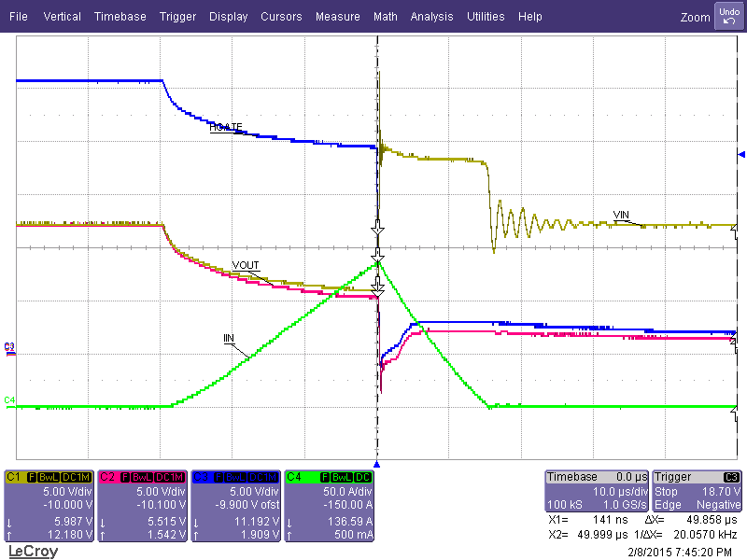Open the C4 channel descriptor box
Viewport: 747px width, 560px height.
tap(329, 504)
